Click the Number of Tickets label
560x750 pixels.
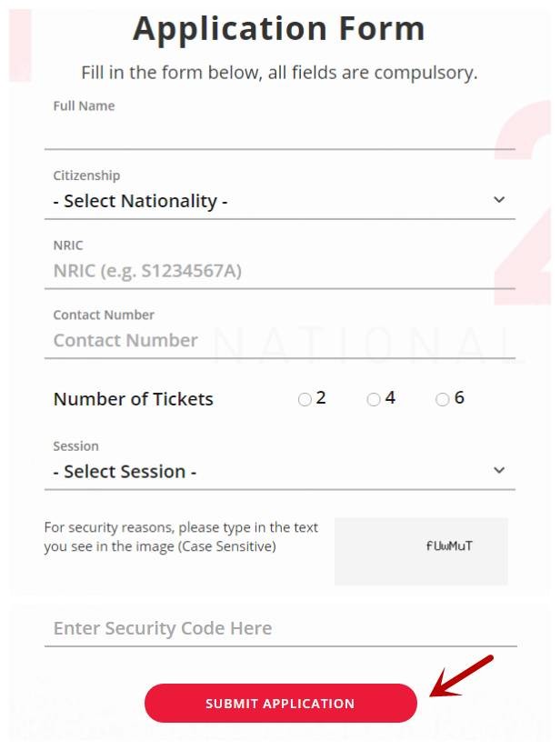click(133, 399)
